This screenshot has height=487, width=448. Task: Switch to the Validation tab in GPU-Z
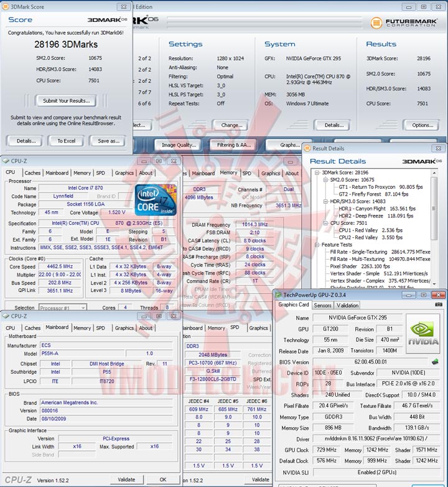tap(347, 305)
